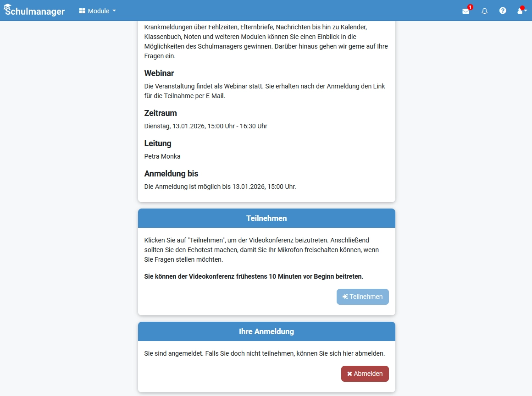Expand the Module dropdown menu
532x396 pixels.
tap(97, 11)
